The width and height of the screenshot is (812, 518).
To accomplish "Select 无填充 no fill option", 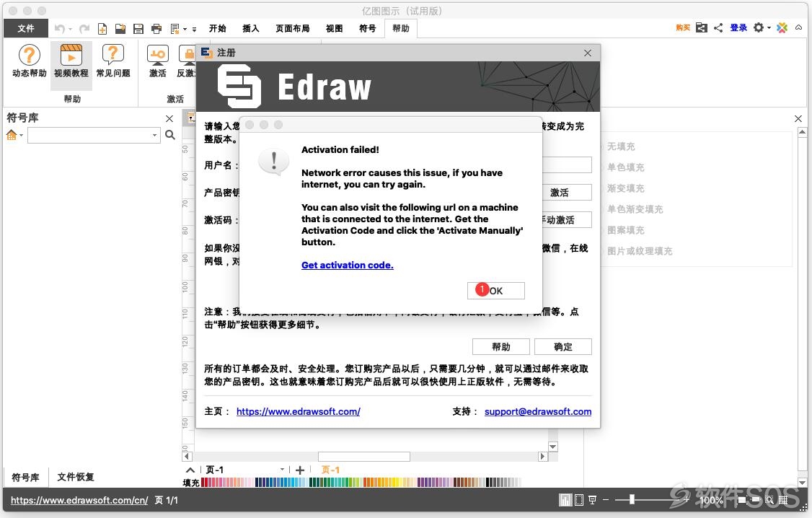I will pyautogui.click(x=621, y=146).
